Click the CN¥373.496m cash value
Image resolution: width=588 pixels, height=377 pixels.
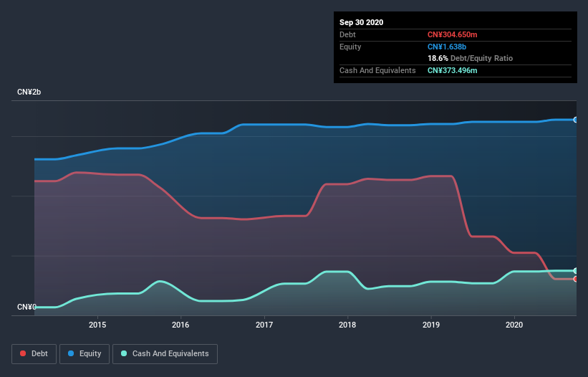(452, 70)
